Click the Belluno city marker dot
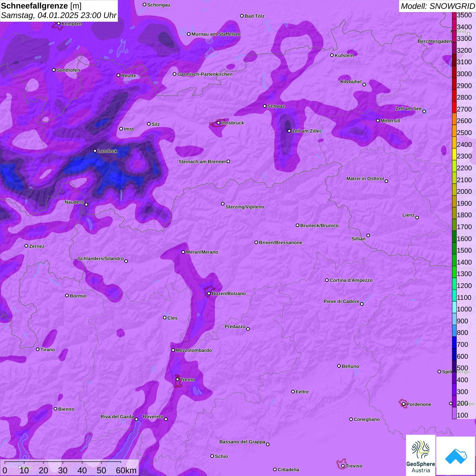This screenshot has width=476, height=476. [x=339, y=366]
